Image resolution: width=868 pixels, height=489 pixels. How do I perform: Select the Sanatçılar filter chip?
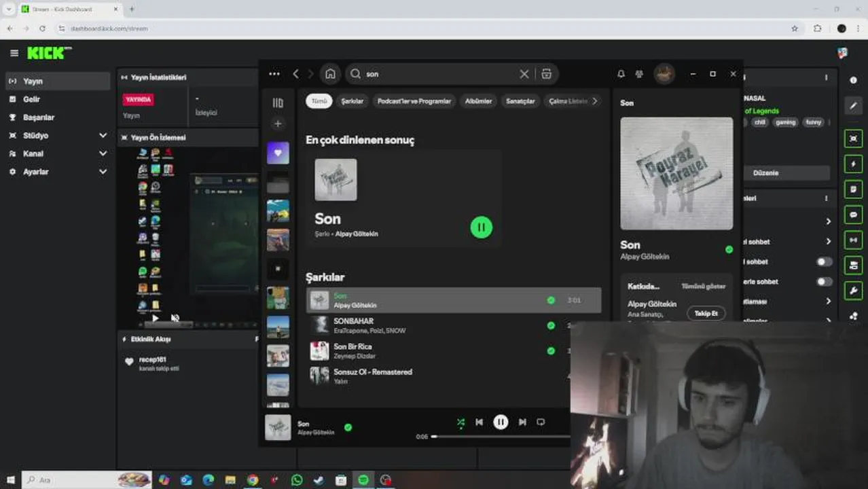pyautogui.click(x=520, y=101)
